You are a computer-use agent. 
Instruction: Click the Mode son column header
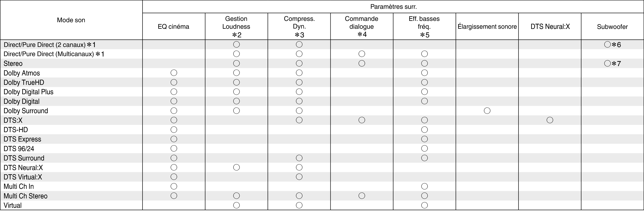71,20
